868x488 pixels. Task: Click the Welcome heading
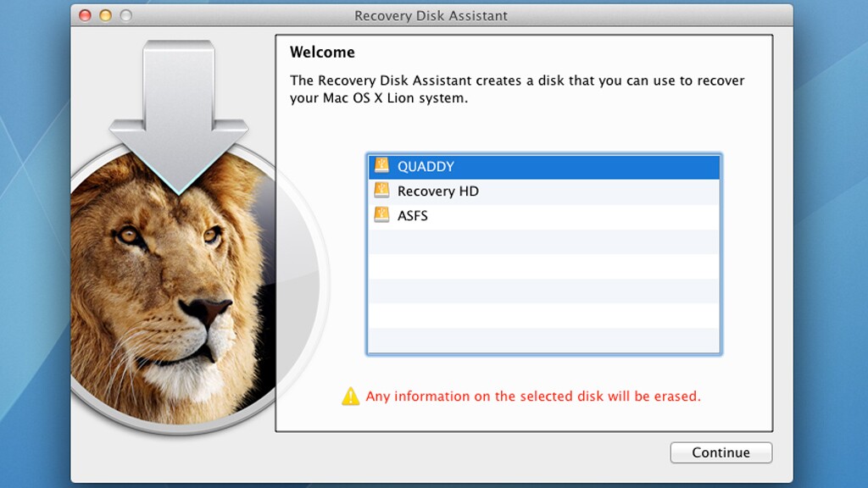pos(322,52)
